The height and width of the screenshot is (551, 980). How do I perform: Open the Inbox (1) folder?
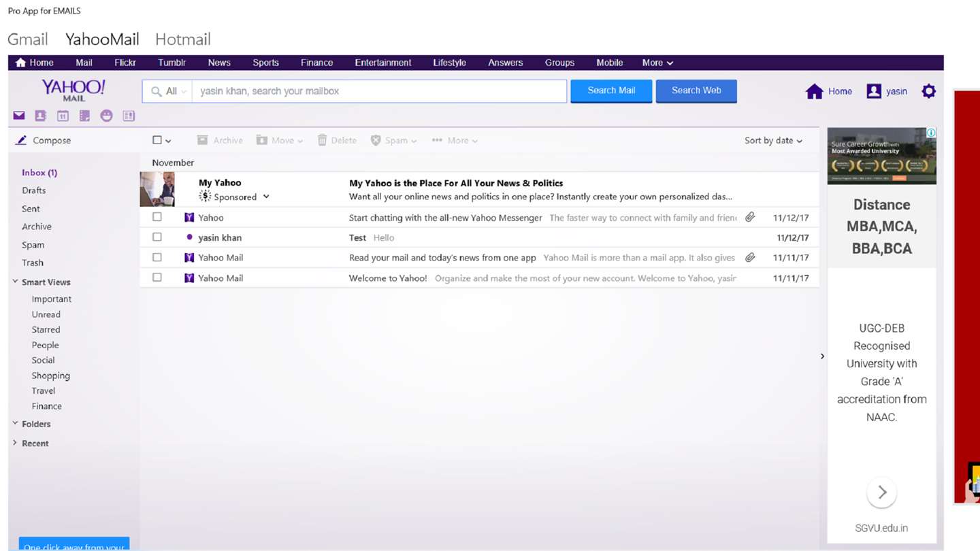coord(39,173)
